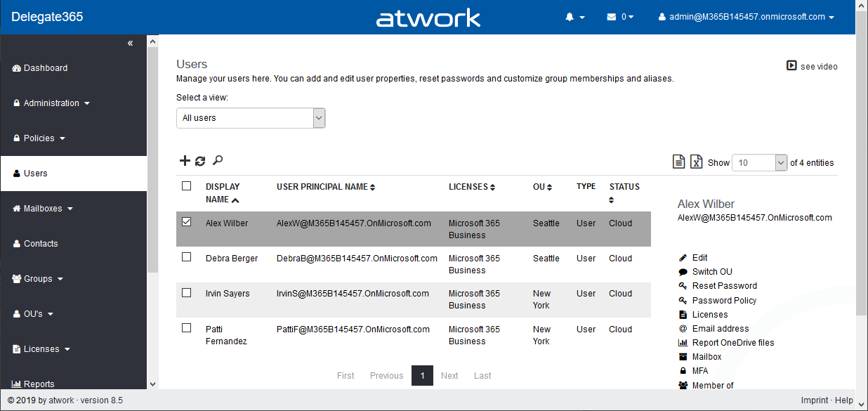
Task: Click the Licenses document icon in actions
Action: 683,314
